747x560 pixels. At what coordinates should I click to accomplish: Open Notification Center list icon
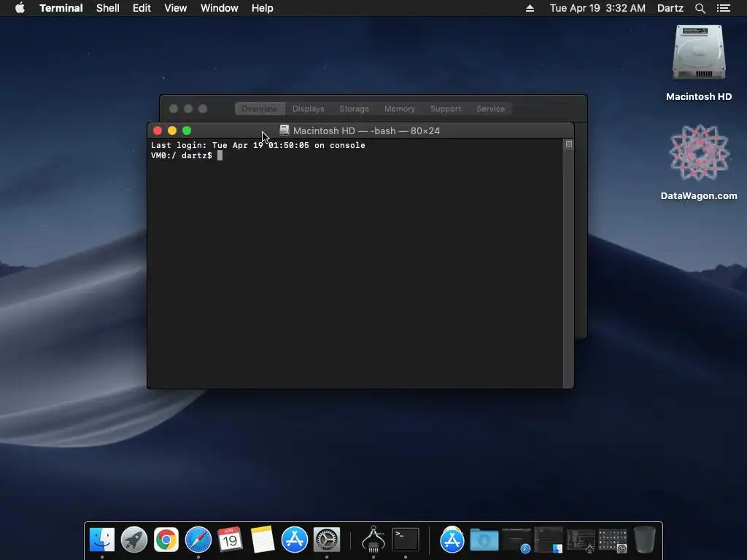click(x=723, y=8)
